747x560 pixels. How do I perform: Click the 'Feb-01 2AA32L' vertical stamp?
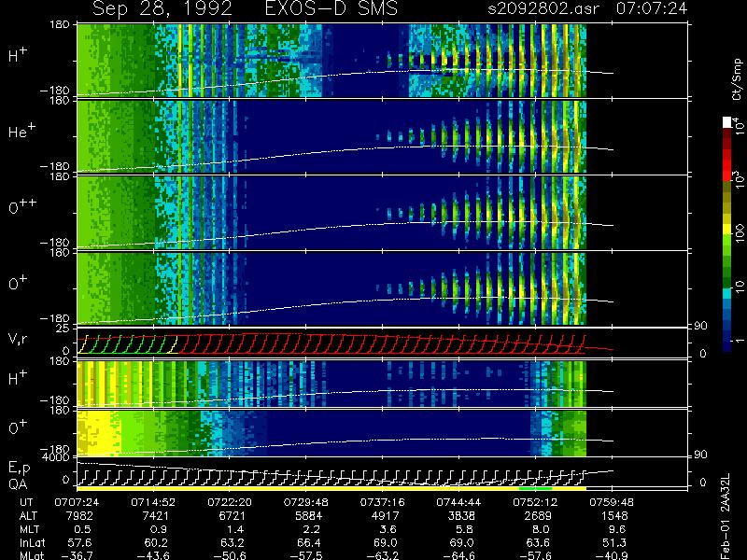pos(725,516)
